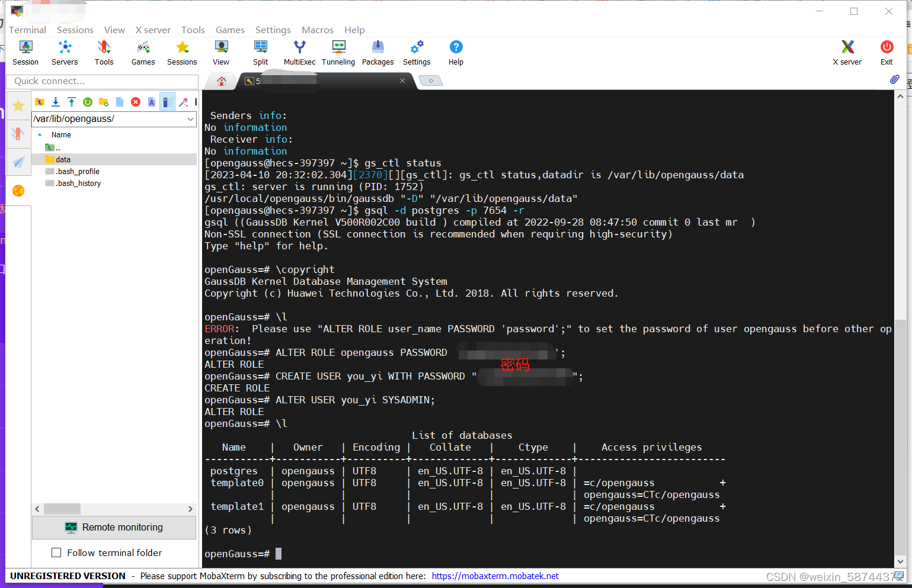The height and width of the screenshot is (588, 912).
Task: Open the View menu
Action: tap(114, 30)
